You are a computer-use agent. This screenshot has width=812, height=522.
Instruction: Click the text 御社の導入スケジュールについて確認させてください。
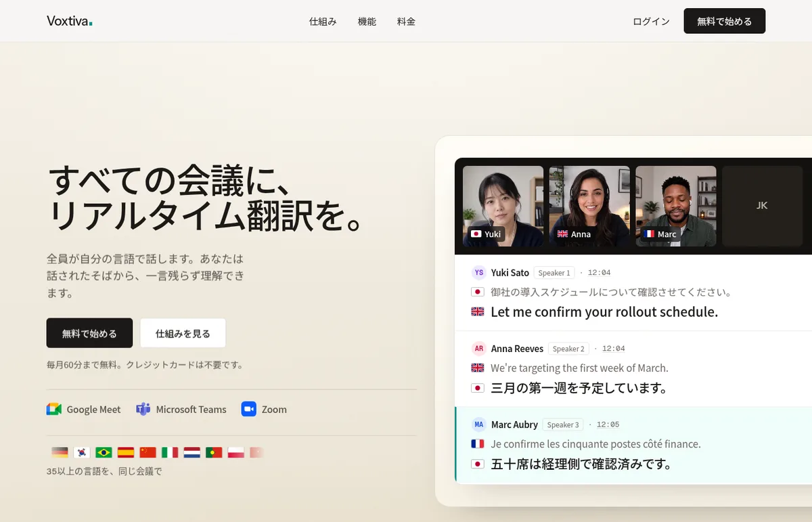pos(612,292)
